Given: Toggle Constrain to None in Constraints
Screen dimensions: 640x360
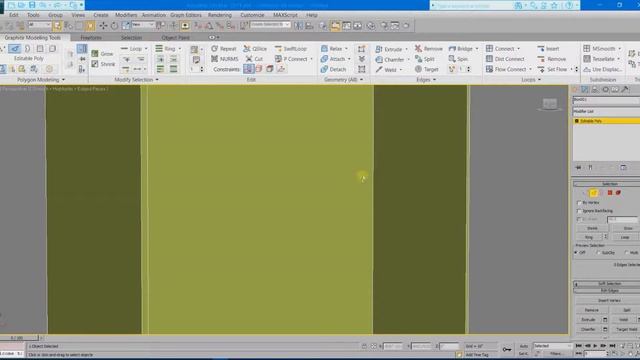Looking at the screenshot, I should 249,69.
